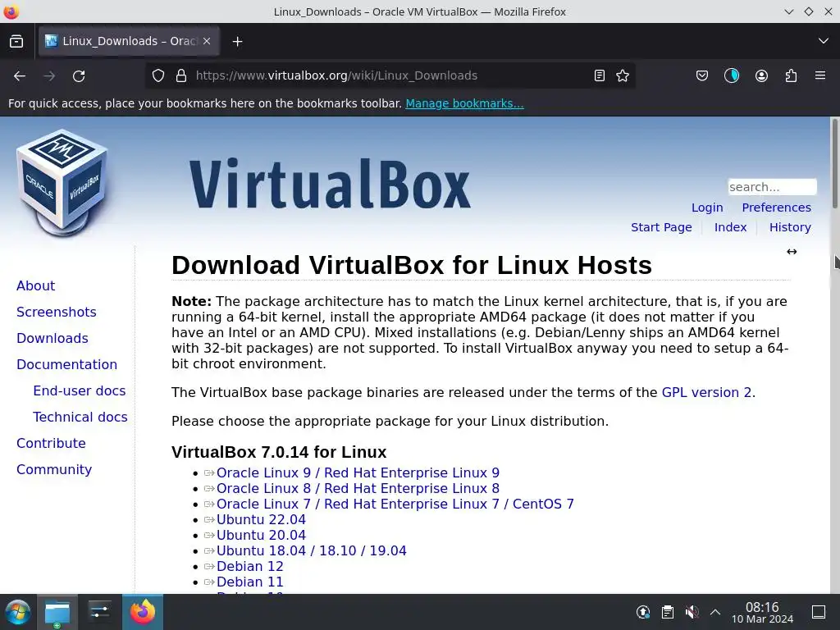Expand hidden system tray icons

tap(715, 612)
